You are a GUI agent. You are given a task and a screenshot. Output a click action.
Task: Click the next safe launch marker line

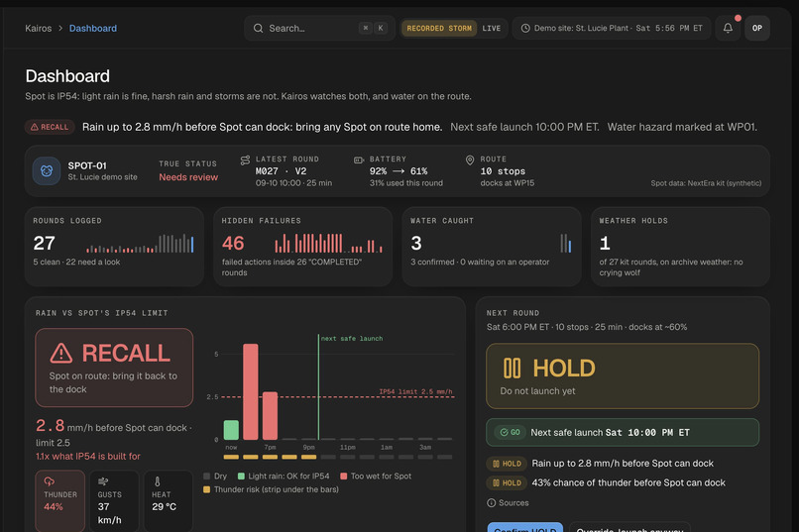(x=318, y=387)
